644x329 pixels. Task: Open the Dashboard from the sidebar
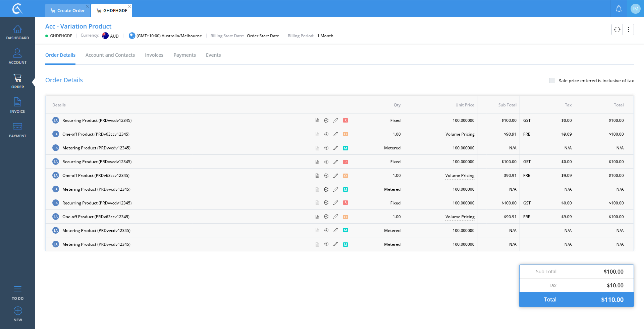17,32
